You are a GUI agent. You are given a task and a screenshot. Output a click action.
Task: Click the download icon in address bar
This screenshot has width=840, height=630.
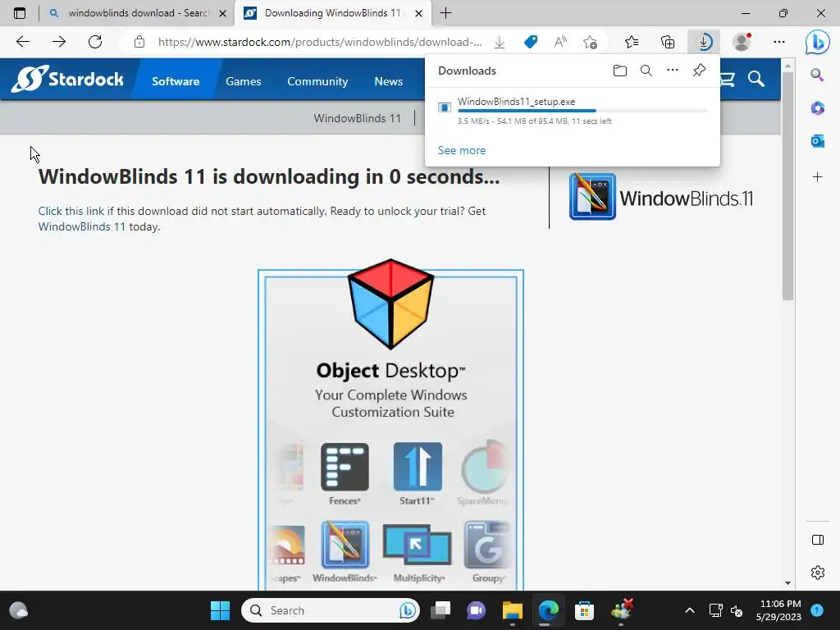pos(500,42)
